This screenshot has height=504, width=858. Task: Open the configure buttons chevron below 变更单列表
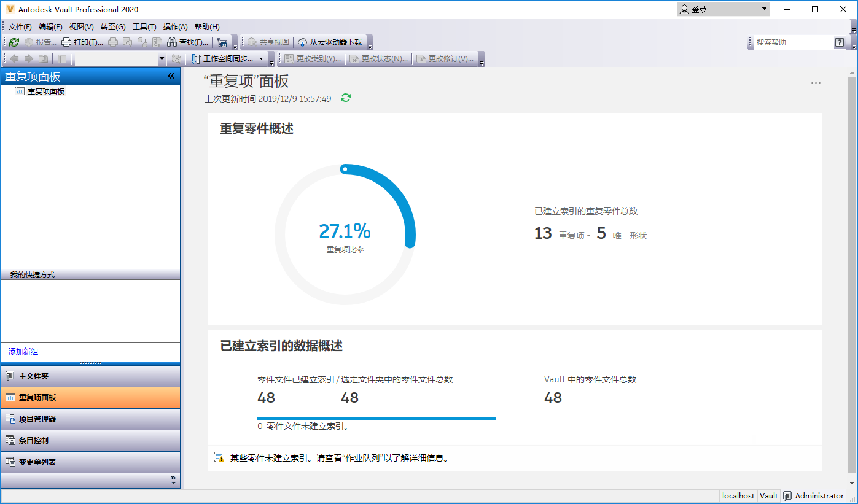[173, 480]
